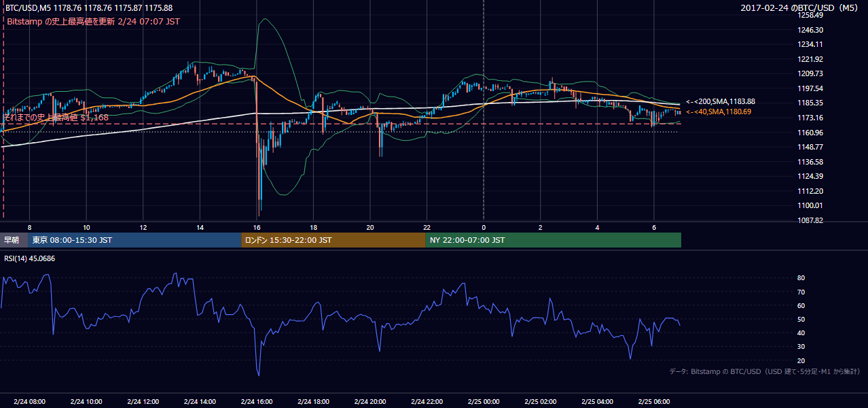Click price axis value 1258.49

(x=810, y=15)
